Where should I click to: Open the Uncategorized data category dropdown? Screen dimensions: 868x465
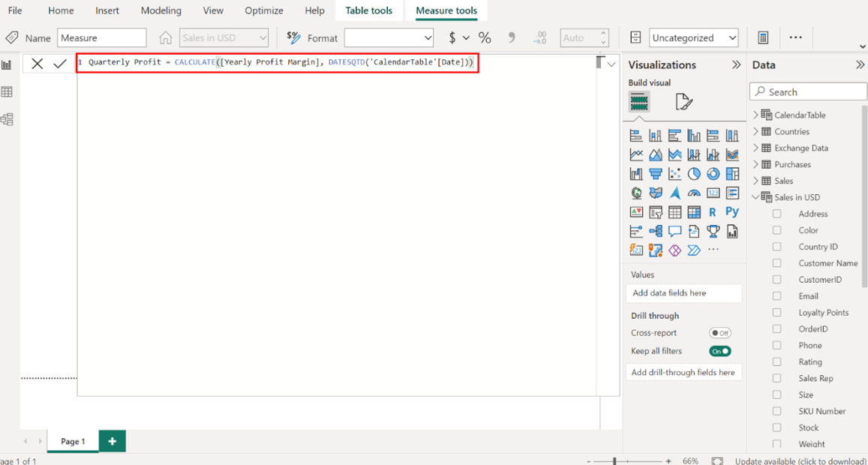[x=694, y=38]
